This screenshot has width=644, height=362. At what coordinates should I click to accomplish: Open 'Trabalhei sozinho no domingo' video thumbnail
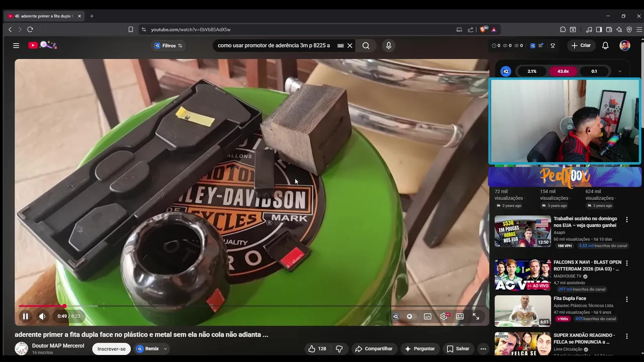pyautogui.click(x=523, y=231)
